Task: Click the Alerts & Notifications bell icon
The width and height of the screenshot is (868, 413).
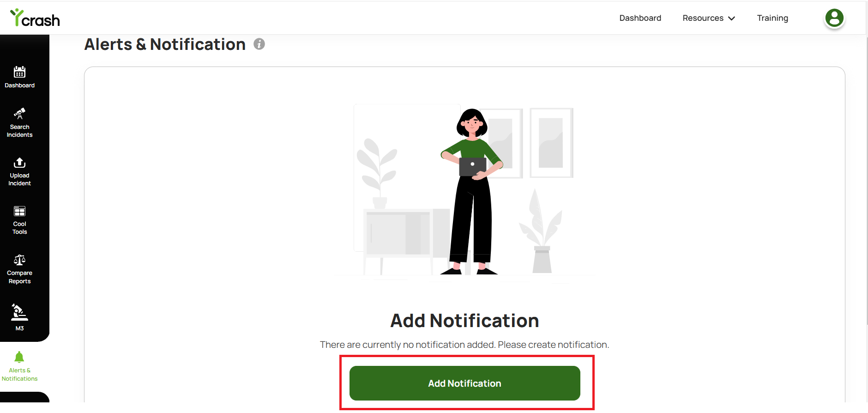Action: [19, 357]
